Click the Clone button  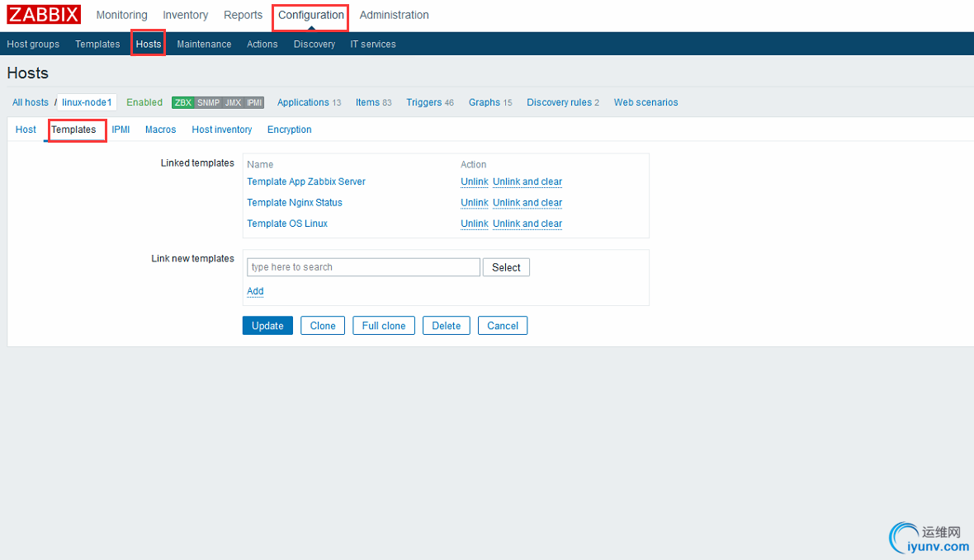pyautogui.click(x=323, y=325)
